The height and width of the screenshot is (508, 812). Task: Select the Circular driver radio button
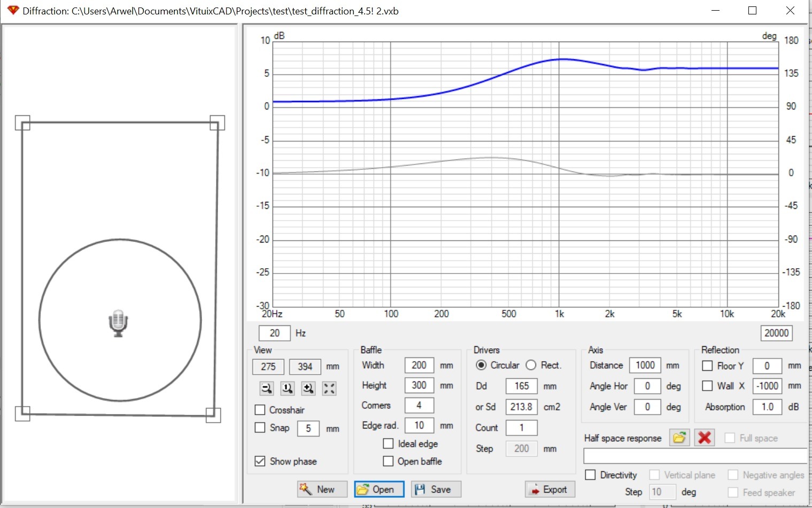[x=481, y=365]
